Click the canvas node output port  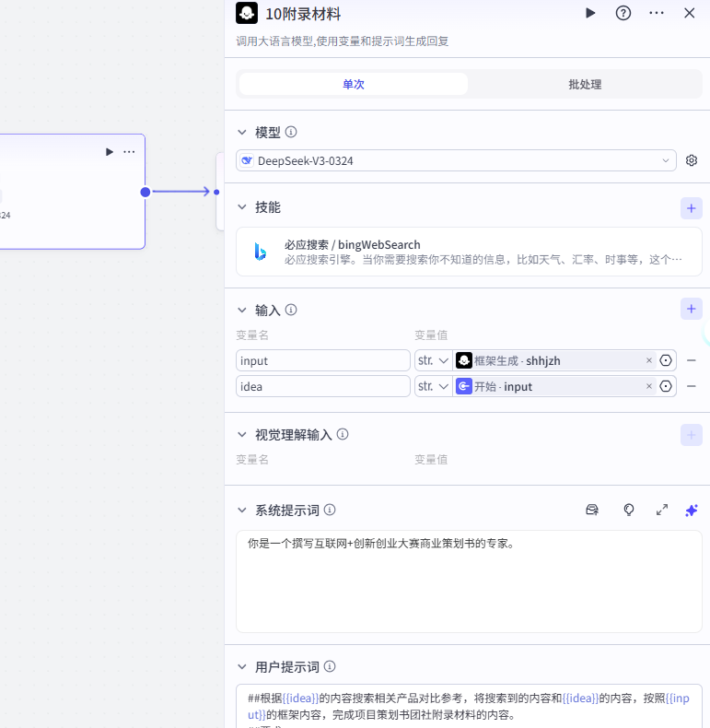coord(145,192)
